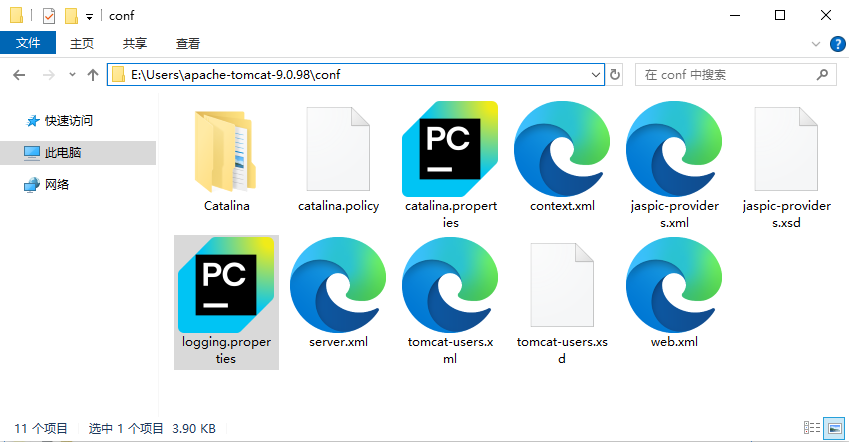Select the catalina.properties PyCharm icon

click(x=450, y=149)
